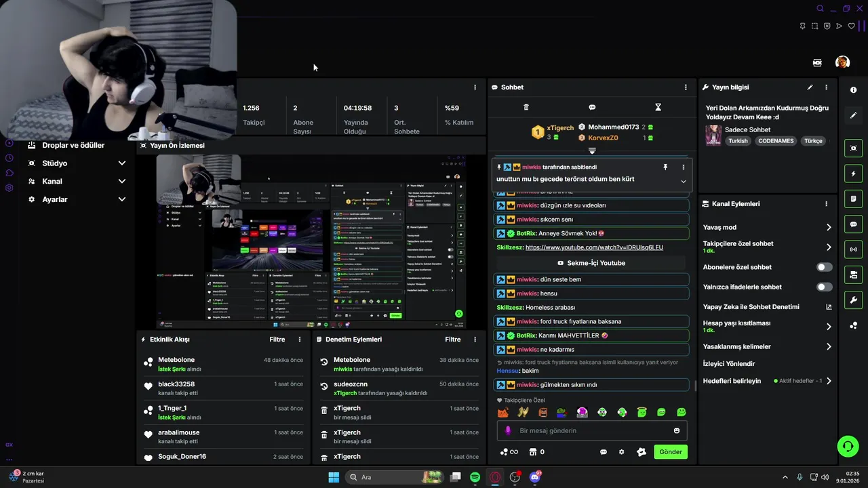The height and width of the screenshot is (488, 868).
Task: Clear chat with the trash icon
Action: point(526,107)
